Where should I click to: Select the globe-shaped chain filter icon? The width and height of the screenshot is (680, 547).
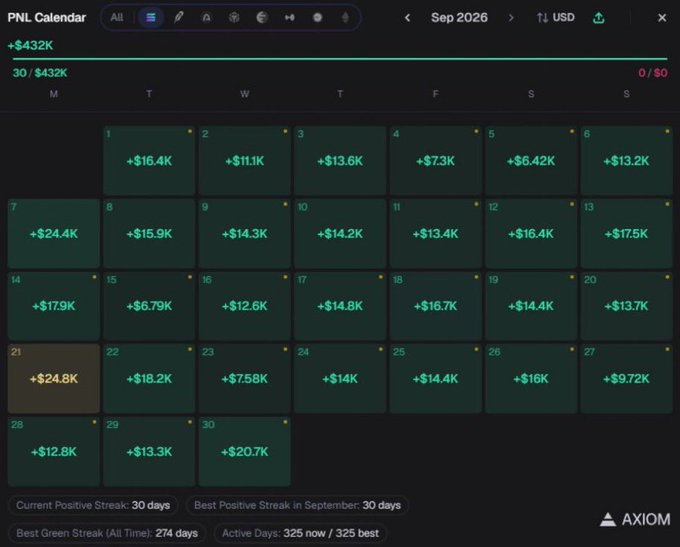coord(262,17)
